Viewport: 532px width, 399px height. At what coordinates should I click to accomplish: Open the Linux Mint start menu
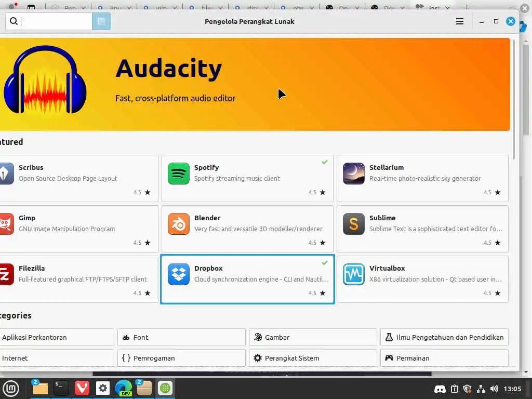coord(11,389)
